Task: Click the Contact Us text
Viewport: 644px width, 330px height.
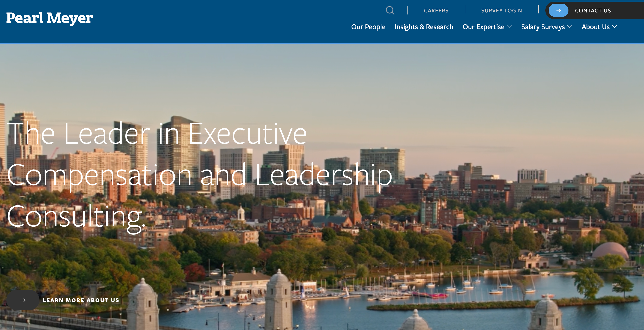Action: [x=593, y=11]
